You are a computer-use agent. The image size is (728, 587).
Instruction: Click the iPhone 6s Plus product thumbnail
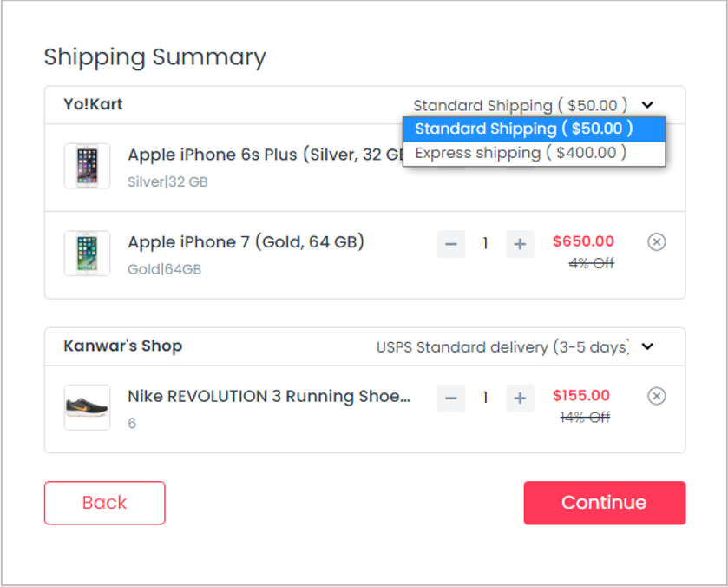(x=87, y=166)
